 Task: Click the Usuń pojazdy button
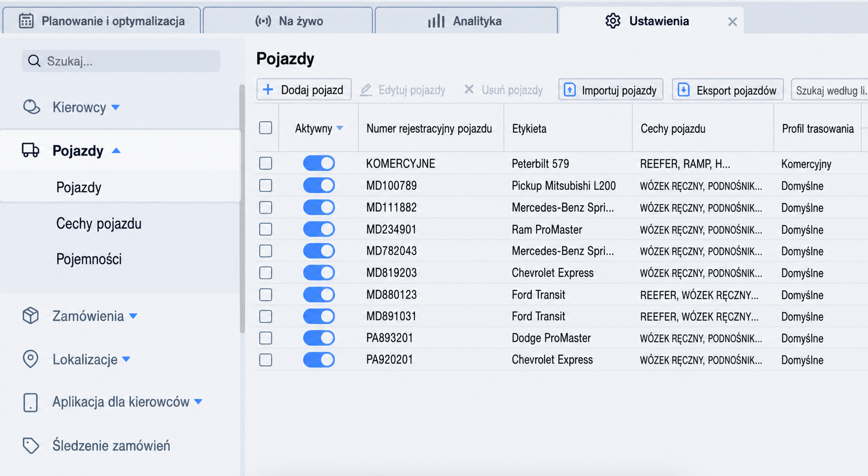pyautogui.click(x=504, y=90)
